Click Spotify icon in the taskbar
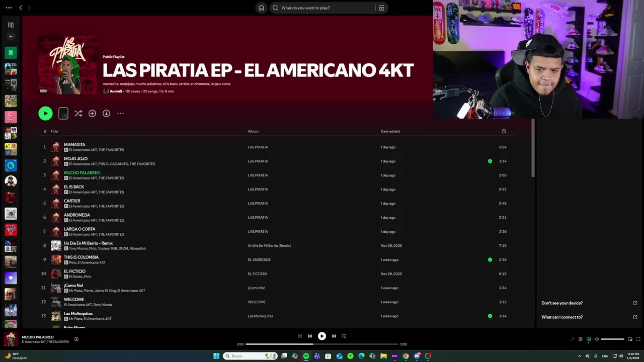This screenshot has width=644, height=362. (x=306, y=356)
